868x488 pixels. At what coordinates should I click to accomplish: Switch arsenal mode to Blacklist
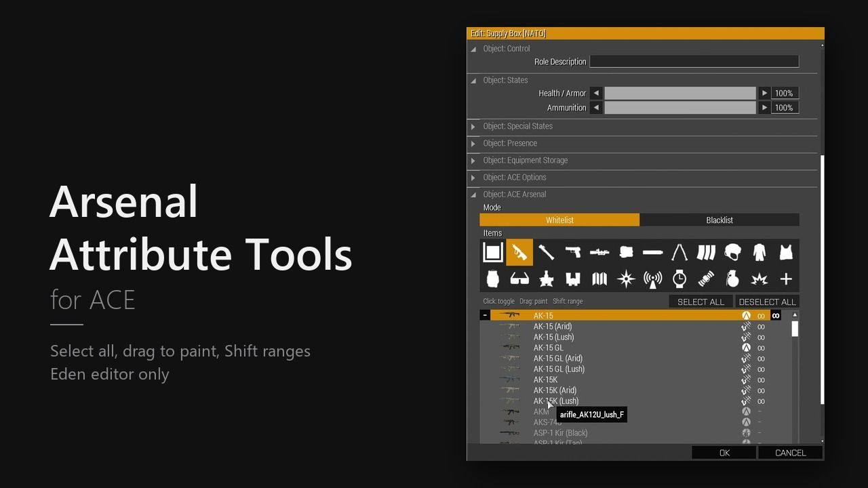click(719, 220)
